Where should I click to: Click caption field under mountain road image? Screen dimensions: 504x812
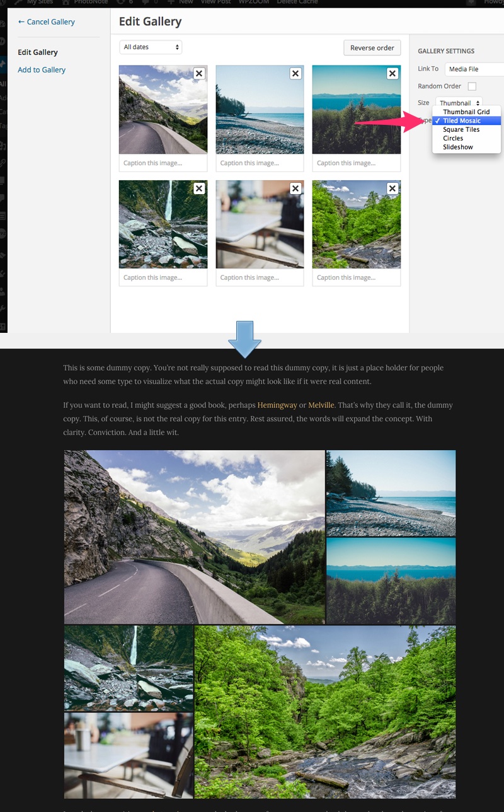pos(163,163)
